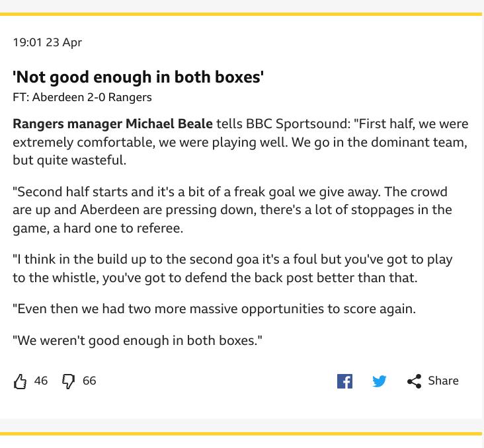Click the thumbs up icon
484x448 pixels.
click(20, 381)
